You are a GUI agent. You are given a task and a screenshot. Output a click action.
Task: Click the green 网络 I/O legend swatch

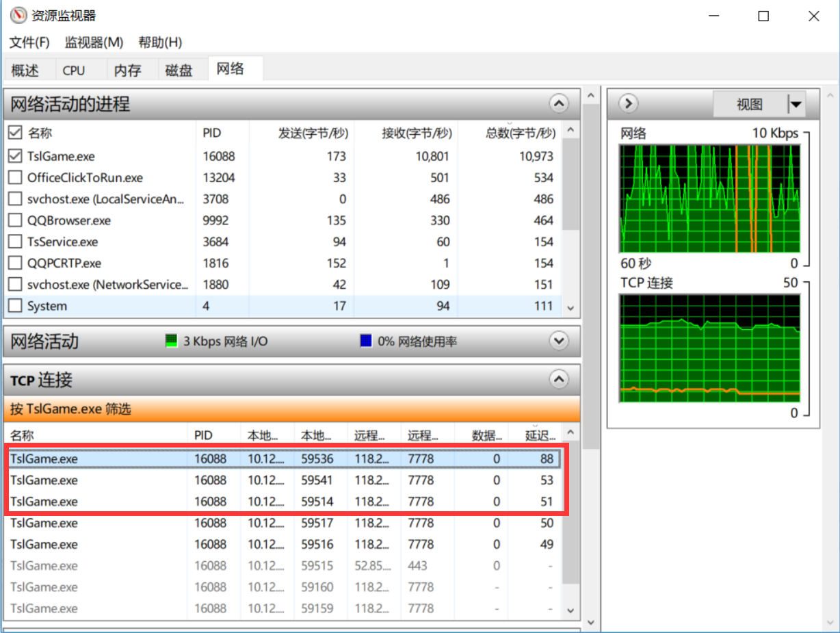(172, 341)
